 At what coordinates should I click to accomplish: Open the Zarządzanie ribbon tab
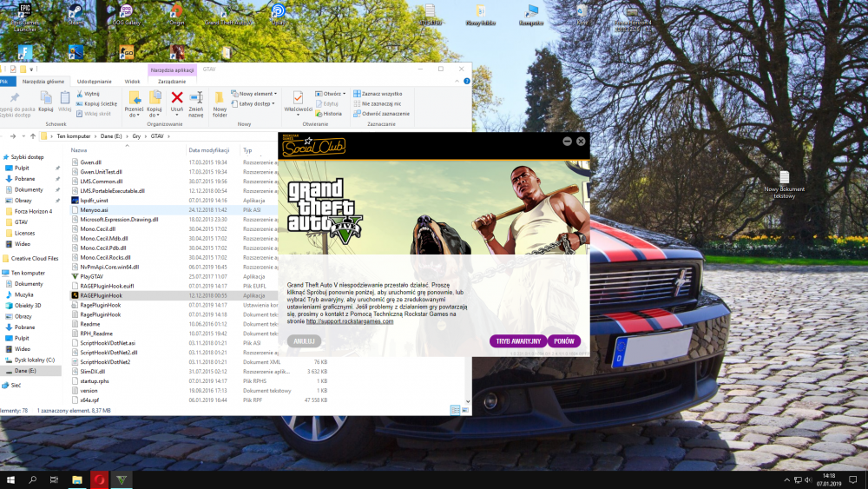(x=172, y=82)
